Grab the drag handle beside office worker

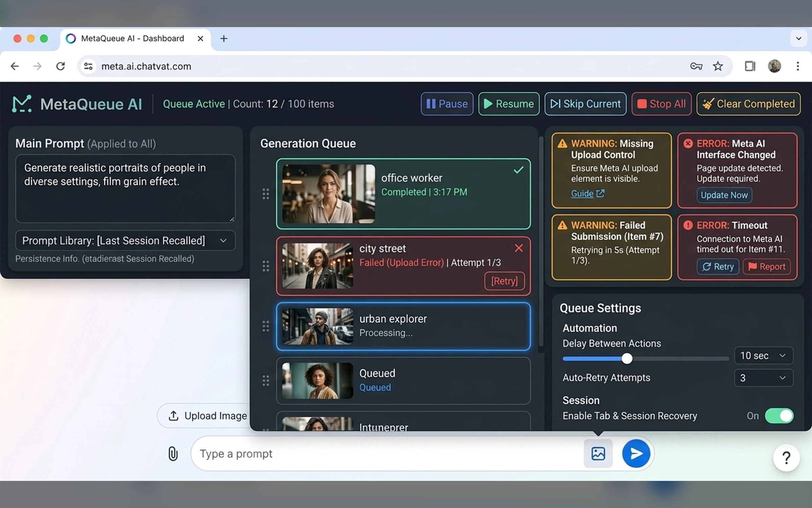click(266, 194)
